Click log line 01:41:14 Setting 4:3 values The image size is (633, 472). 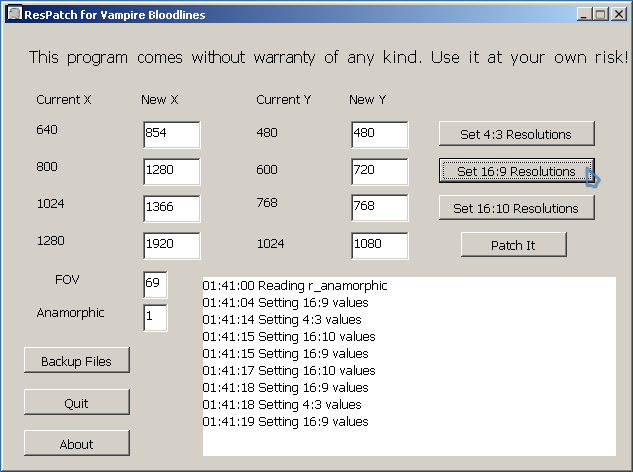[282, 320]
